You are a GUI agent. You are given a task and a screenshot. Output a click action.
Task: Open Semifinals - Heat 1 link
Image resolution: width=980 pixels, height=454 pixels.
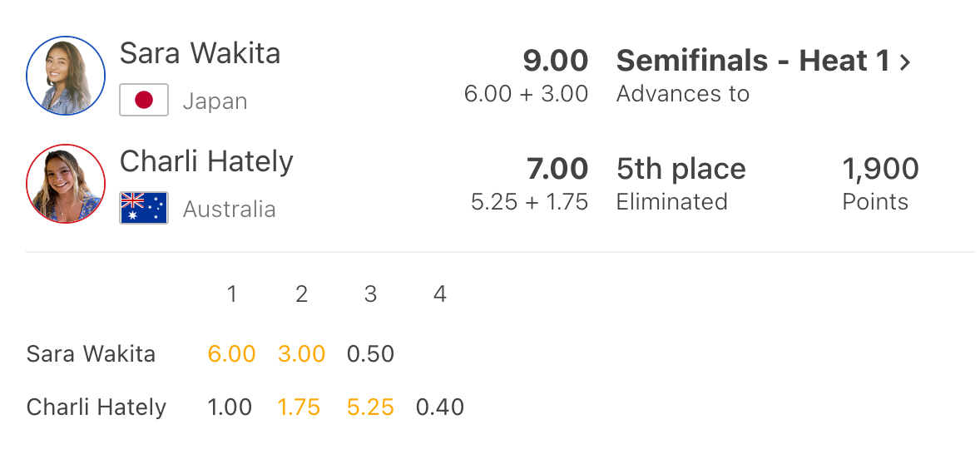point(753,61)
